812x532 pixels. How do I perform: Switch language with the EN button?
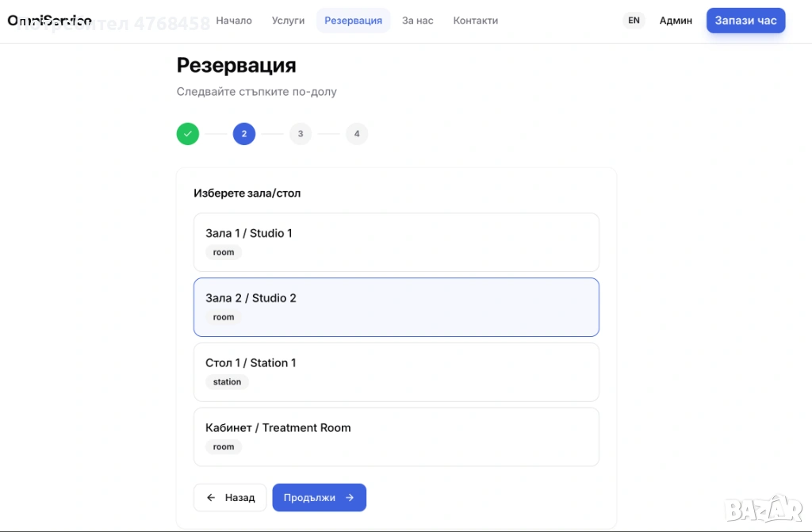[x=634, y=21]
